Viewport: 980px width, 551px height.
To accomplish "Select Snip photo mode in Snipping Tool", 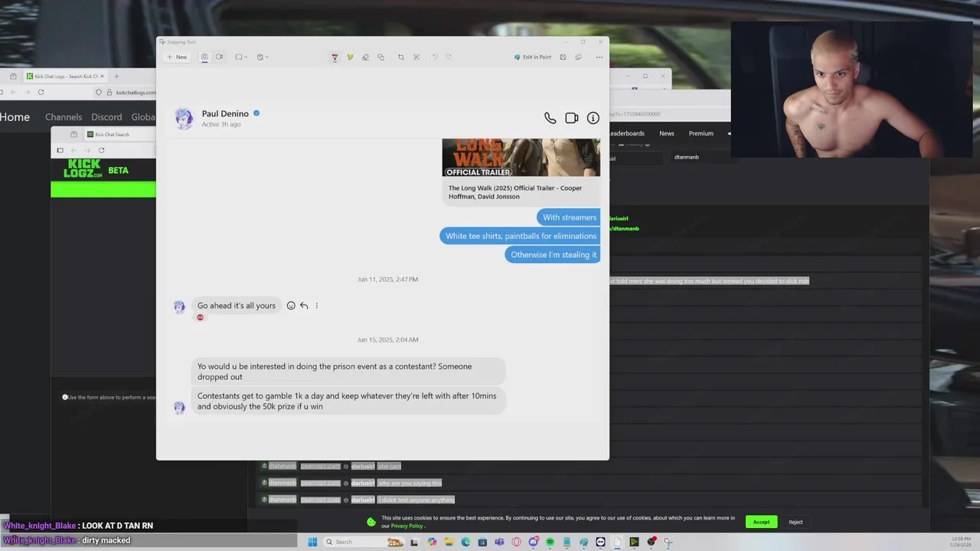I will (x=204, y=57).
